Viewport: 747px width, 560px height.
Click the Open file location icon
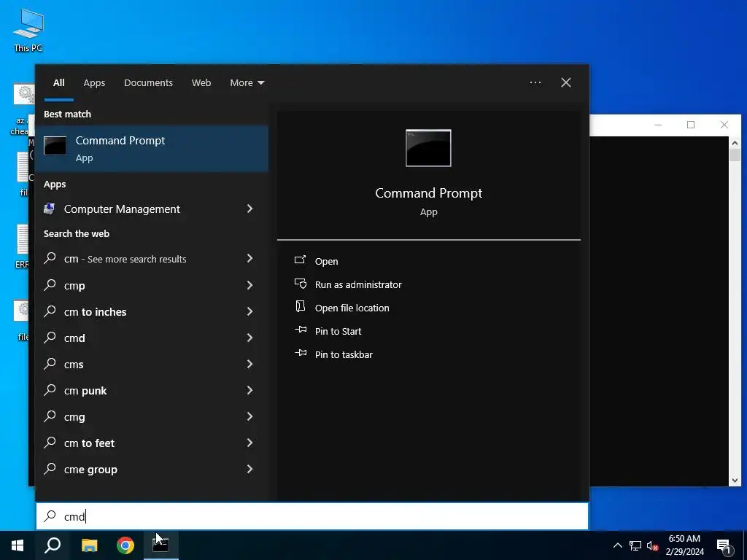[x=300, y=306]
